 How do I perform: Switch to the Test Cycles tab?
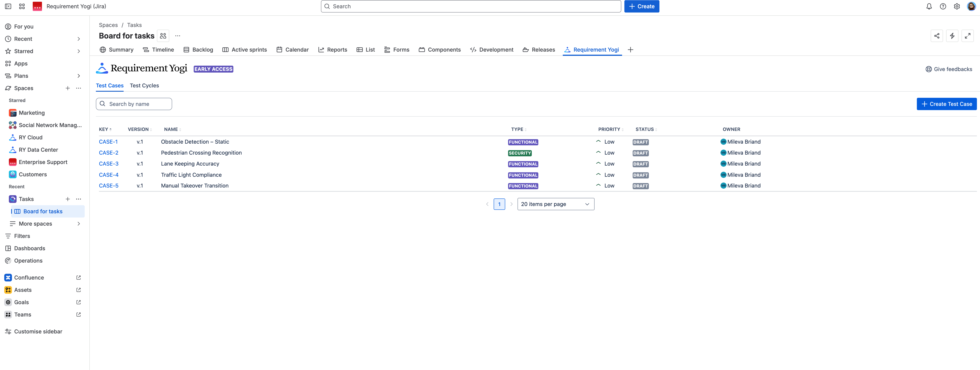tap(144, 85)
